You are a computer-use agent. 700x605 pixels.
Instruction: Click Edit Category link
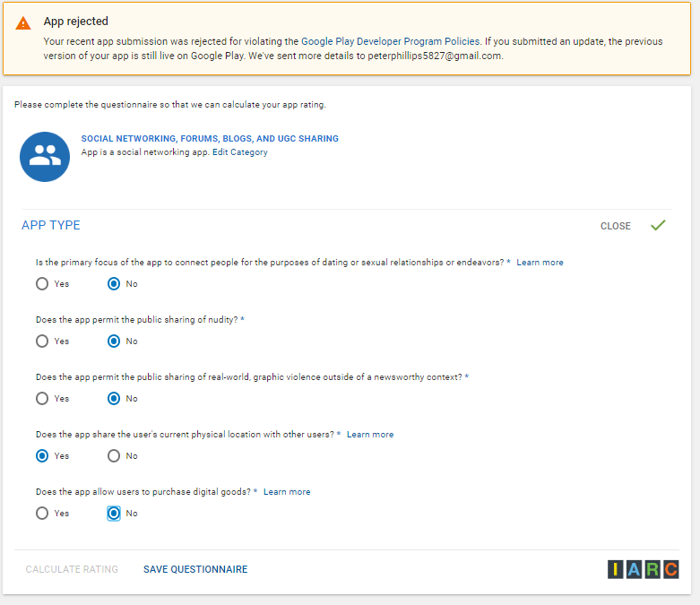click(239, 152)
